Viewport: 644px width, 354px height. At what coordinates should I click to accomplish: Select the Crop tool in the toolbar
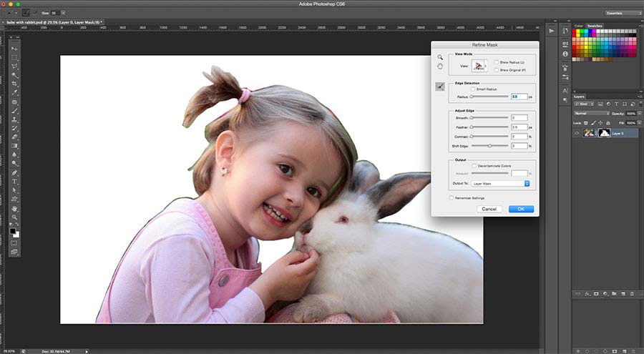[x=15, y=84]
